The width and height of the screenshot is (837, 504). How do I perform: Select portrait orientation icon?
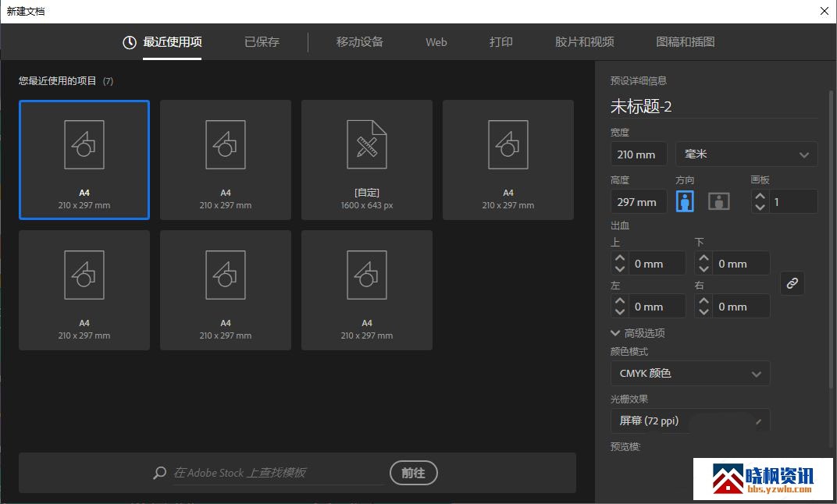685,201
